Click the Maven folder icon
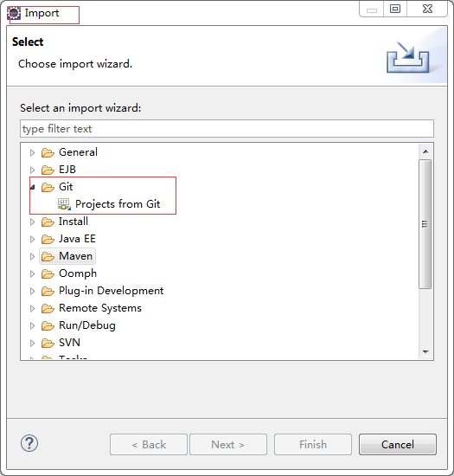Viewport: 454px width, 476px height. tap(48, 256)
